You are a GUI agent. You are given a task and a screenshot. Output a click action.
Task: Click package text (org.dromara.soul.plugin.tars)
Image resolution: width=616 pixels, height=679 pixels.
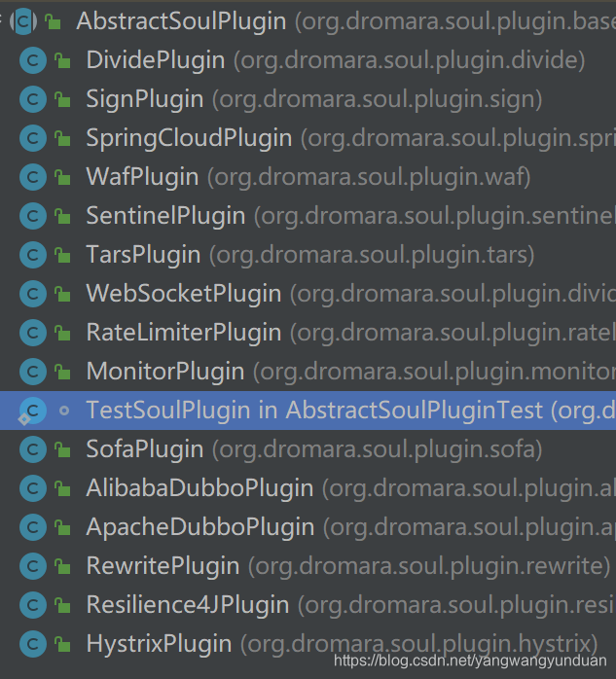pos(372,255)
